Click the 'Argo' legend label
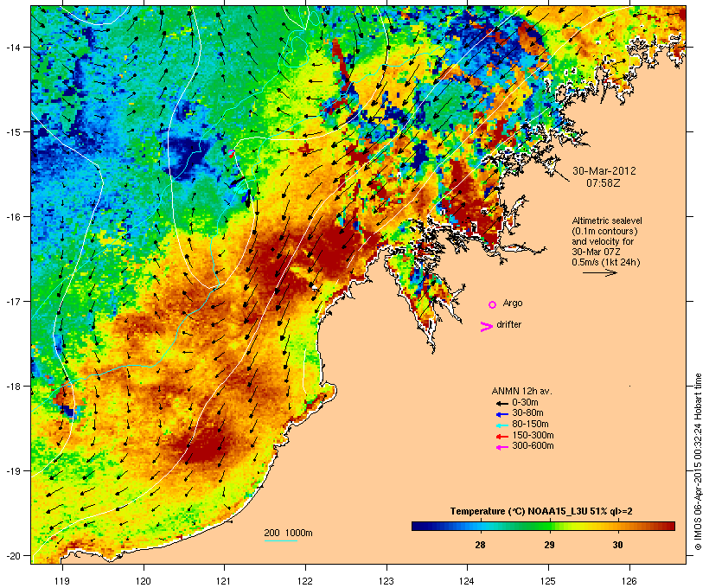709x588 pixels. click(513, 303)
